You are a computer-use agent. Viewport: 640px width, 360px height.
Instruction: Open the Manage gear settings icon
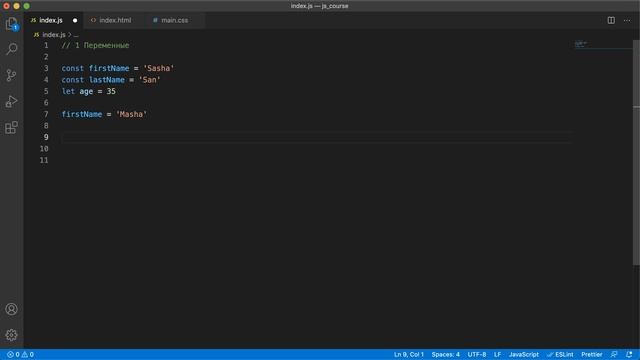tap(11, 335)
